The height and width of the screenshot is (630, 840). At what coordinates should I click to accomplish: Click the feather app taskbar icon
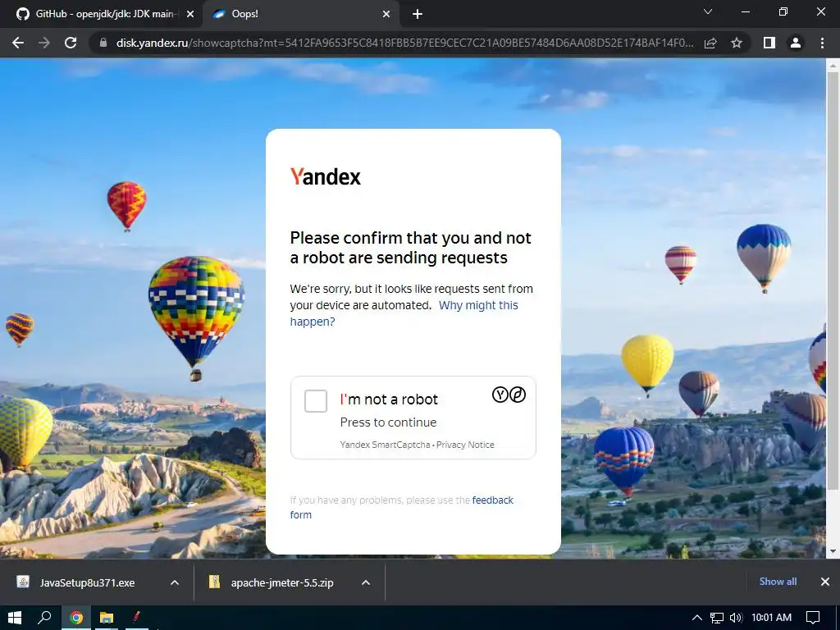[x=137, y=617]
